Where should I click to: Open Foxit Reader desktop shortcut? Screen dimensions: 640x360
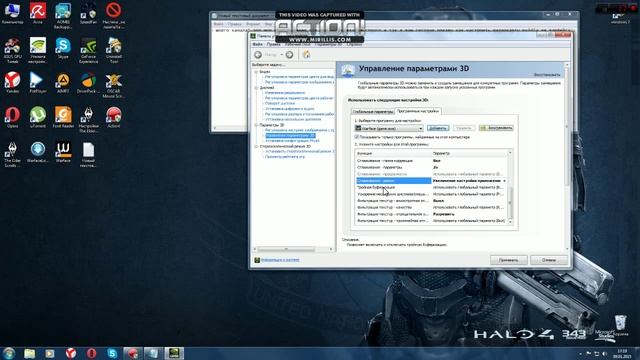tap(63, 118)
